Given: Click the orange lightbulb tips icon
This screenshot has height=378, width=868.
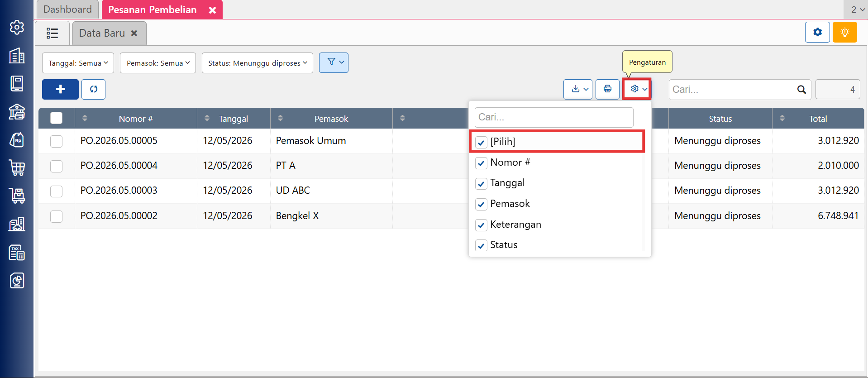Looking at the screenshot, I should click(x=844, y=33).
